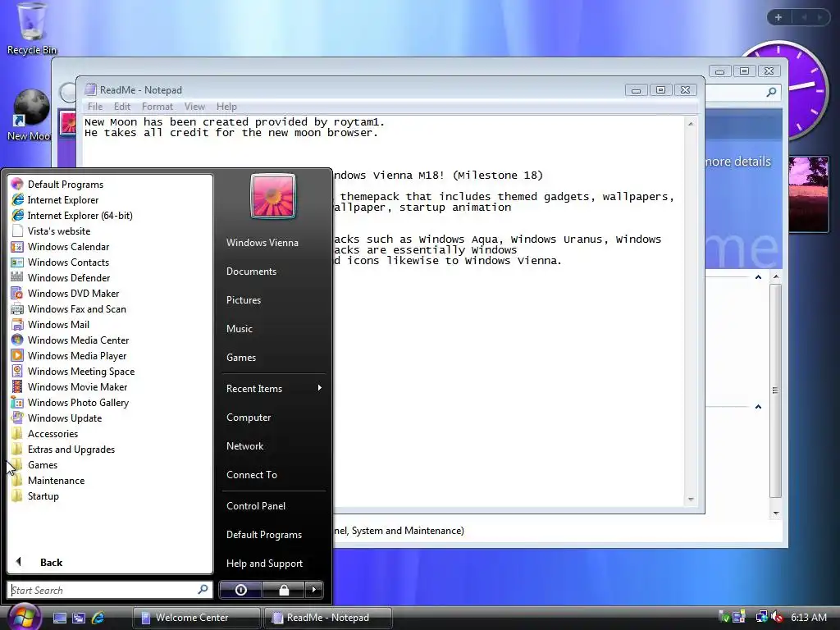This screenshot has width=840, height=630.
Task: Click the Notepad scrollbar down arrow
Action: coord(691,500)
